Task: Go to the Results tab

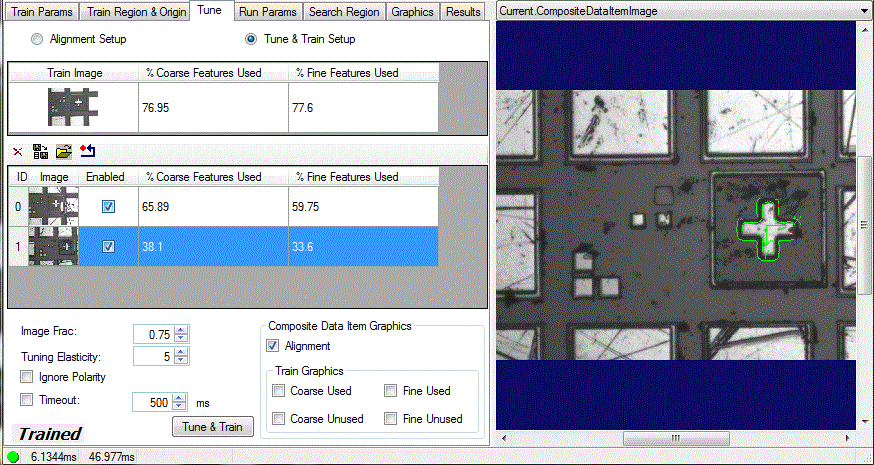Action: point(463,12)
